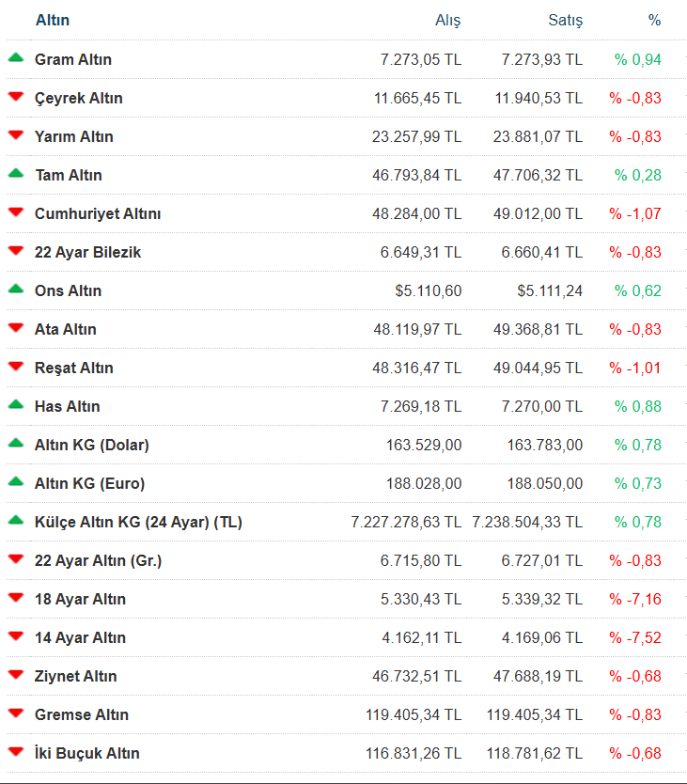Open the 22 Ayar Bilezik link

click(88, 252)
